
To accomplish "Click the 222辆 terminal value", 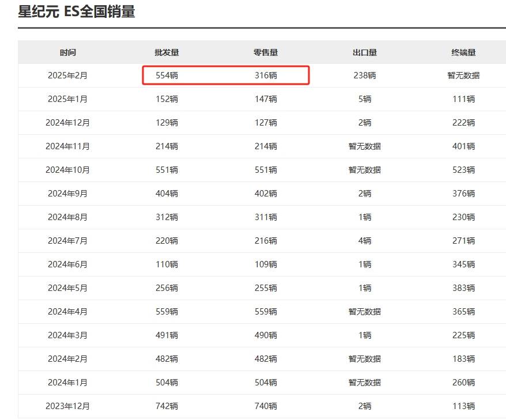I will pyautogui.click(x=463, y=123).
